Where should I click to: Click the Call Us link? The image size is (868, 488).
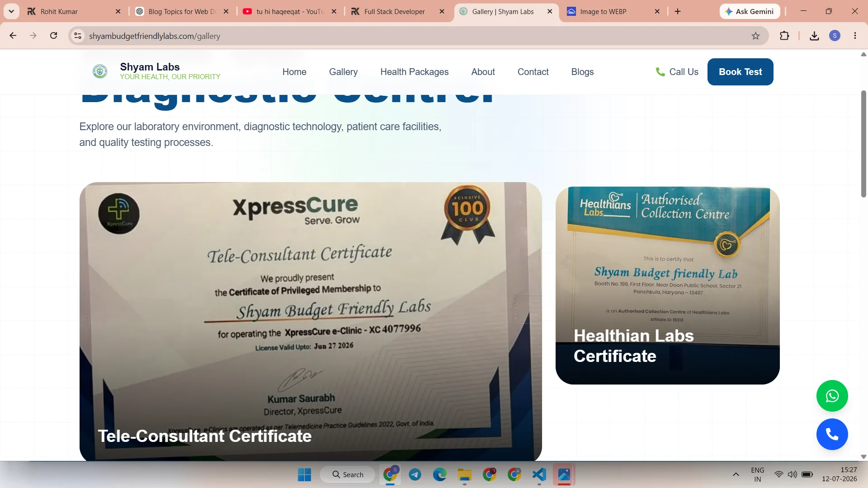(677, 72)
